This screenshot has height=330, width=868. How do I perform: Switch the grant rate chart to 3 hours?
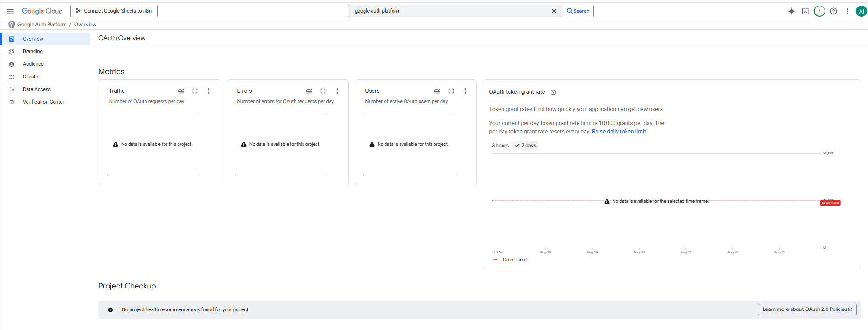pos(500,146)
